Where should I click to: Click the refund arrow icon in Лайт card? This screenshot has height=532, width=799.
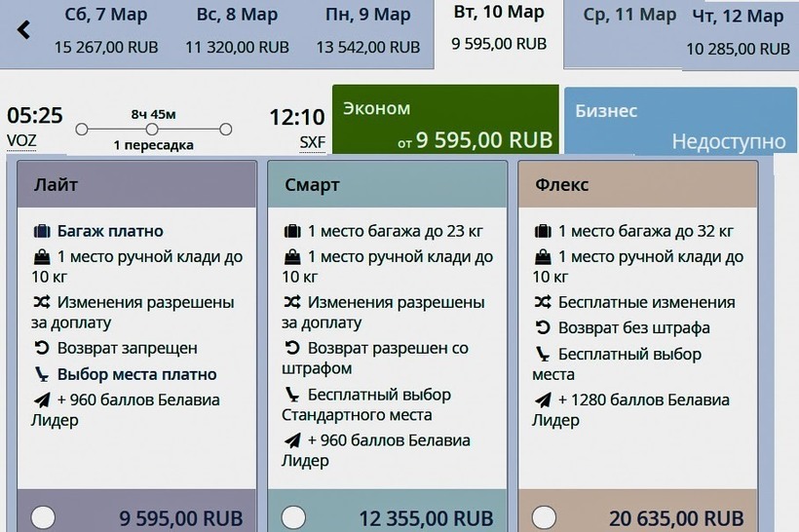[42, 348]
